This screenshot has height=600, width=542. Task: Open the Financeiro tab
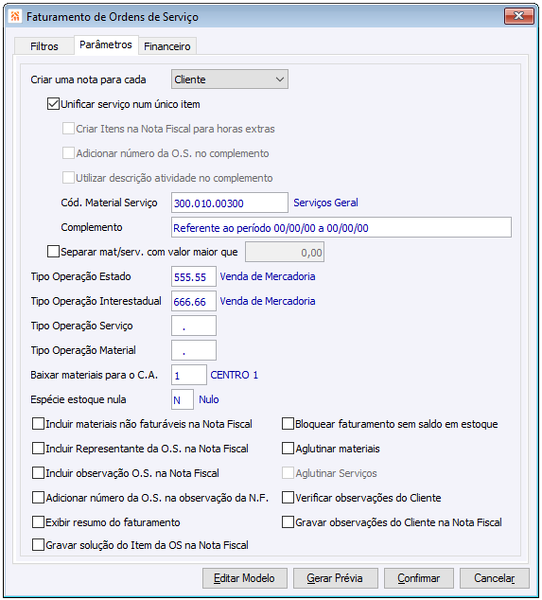167,46
